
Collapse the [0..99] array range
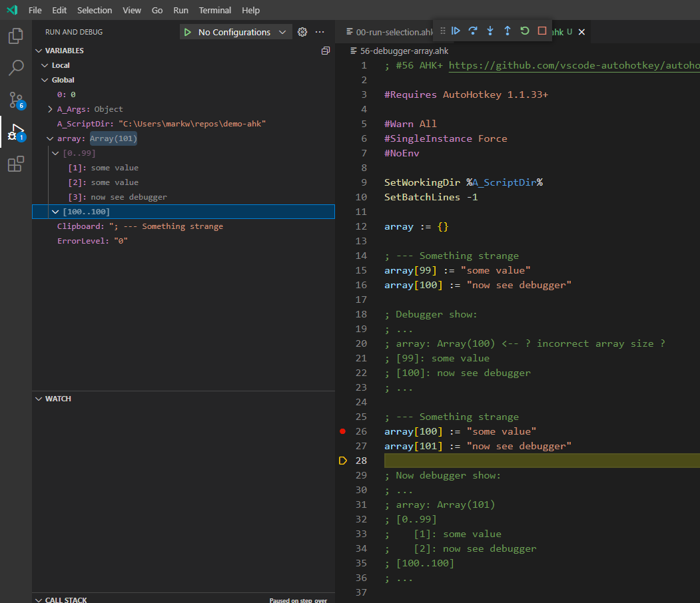pyautogui.click(x=56, y=153)
